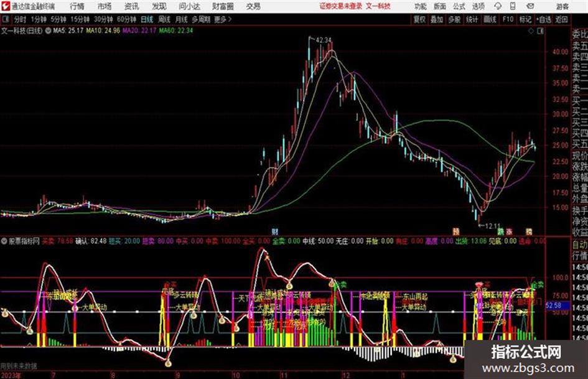Click the diamond icon at chart top-right
Viewport: 588px width, 379px height.
531,30
